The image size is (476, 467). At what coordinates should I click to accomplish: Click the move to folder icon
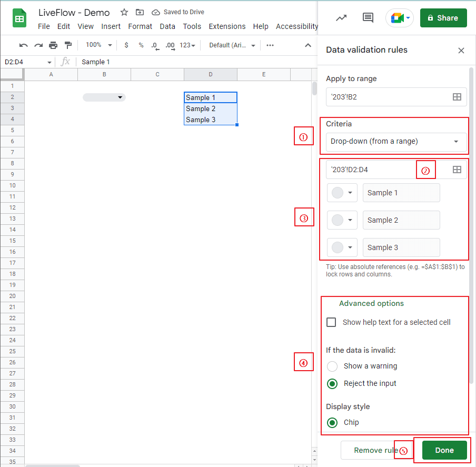click(140, 12)
